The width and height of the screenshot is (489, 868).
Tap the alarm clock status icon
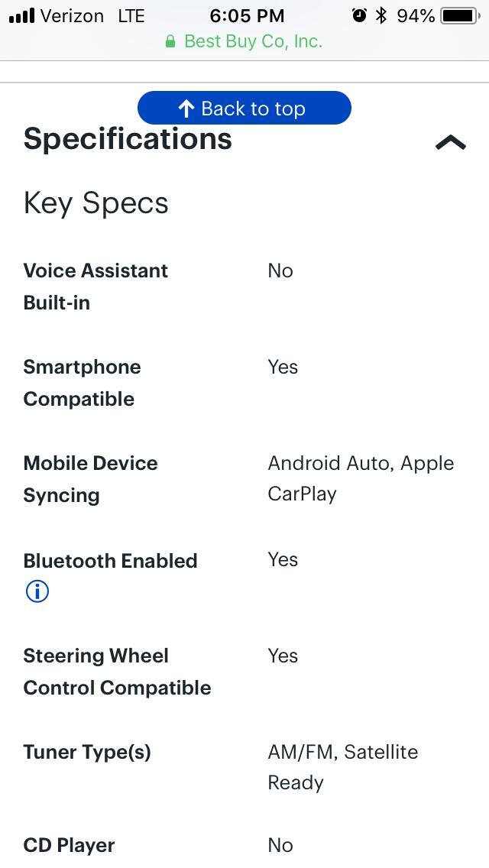coord(358,15)
